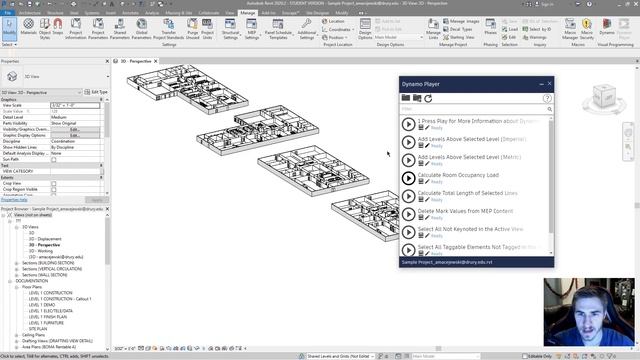The width and height of the screenshot is (640, 360).
Task: Switch to the View ribbon tab
Action: [x=230, y=13]
